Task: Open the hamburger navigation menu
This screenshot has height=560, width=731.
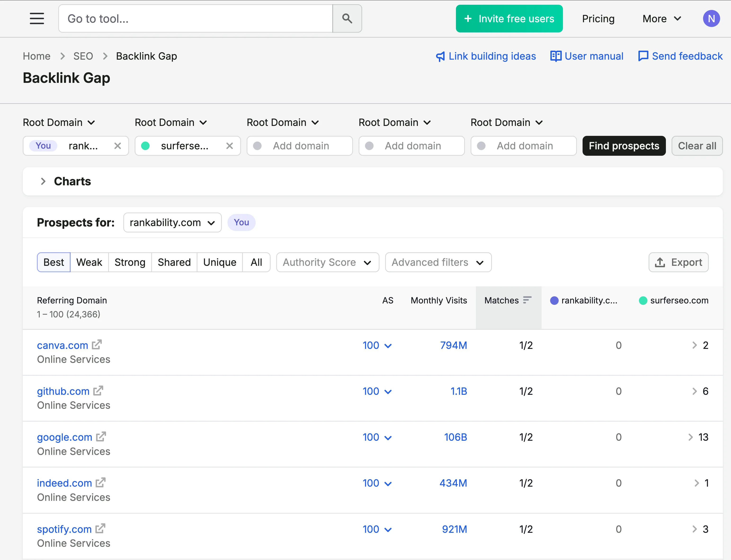Action: (37, 19)
